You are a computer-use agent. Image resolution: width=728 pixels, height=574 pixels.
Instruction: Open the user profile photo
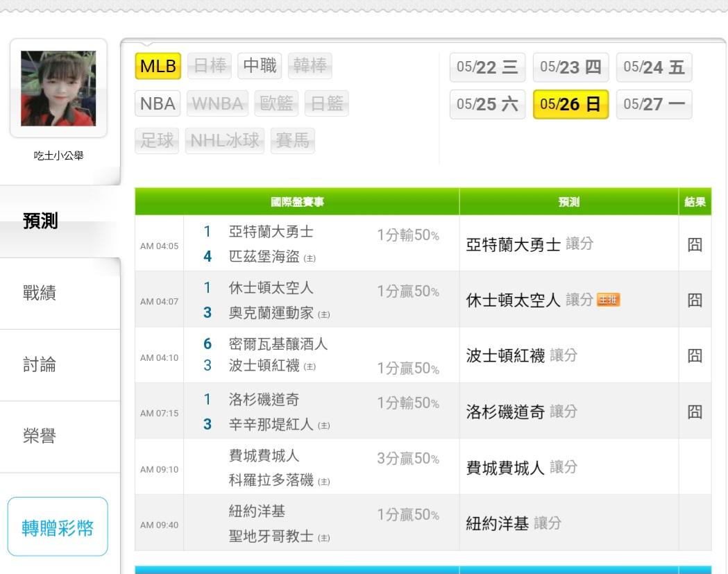click(58, 88)
